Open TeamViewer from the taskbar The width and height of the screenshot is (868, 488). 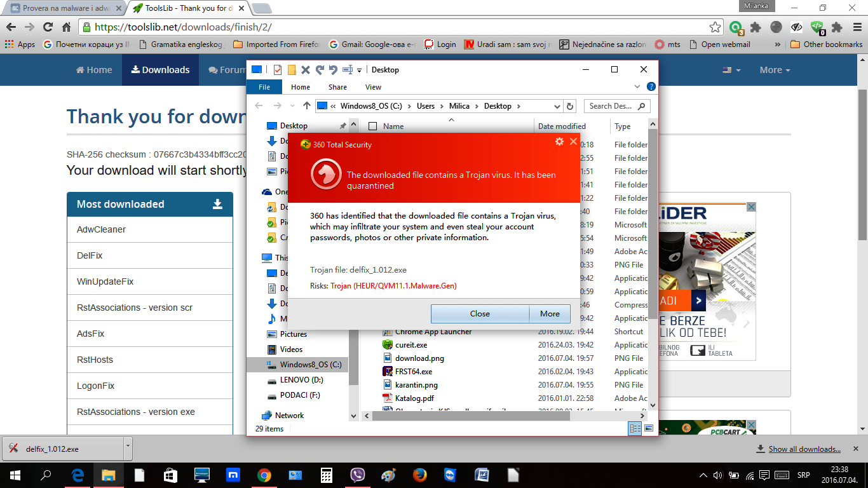point(451,475)
